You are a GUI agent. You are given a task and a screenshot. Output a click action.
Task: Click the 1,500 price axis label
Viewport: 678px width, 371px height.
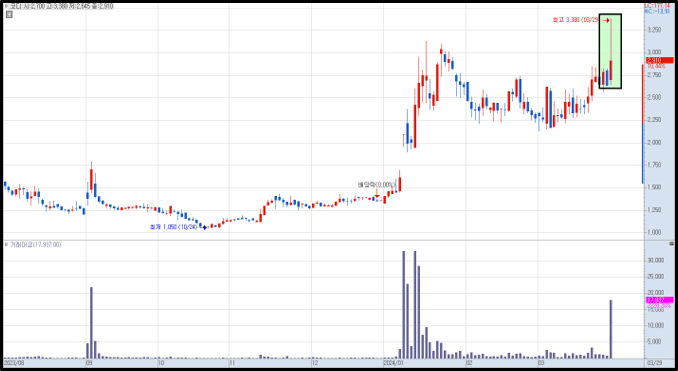coord(654,187)
